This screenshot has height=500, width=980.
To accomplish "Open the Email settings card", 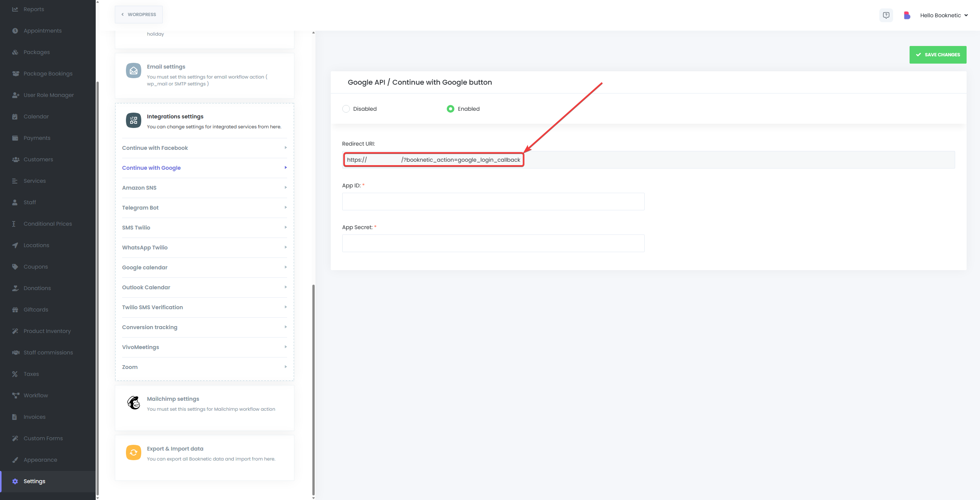I will click(204, 75).
